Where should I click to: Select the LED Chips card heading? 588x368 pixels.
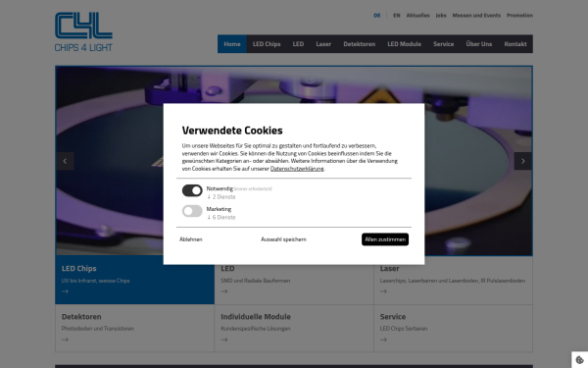78,269
